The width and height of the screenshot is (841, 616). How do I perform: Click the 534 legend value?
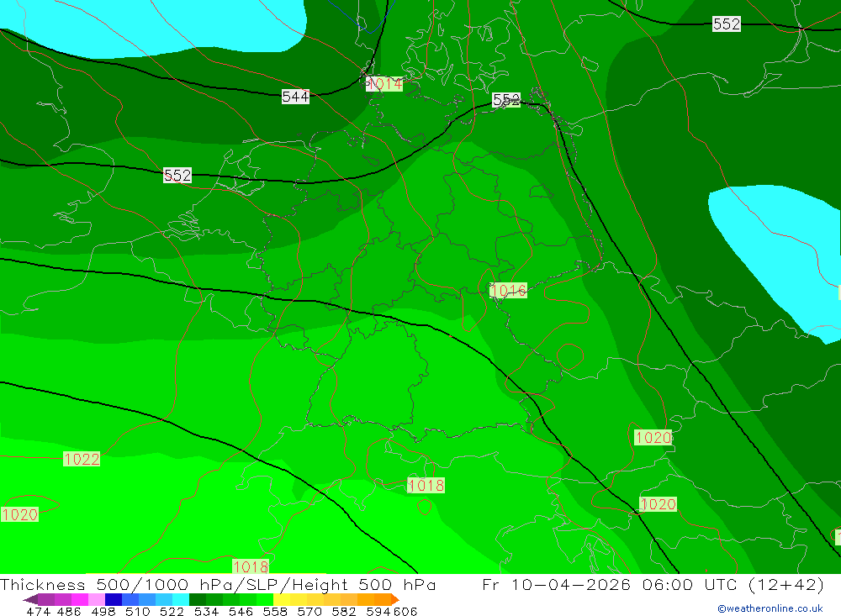point(206,611)
